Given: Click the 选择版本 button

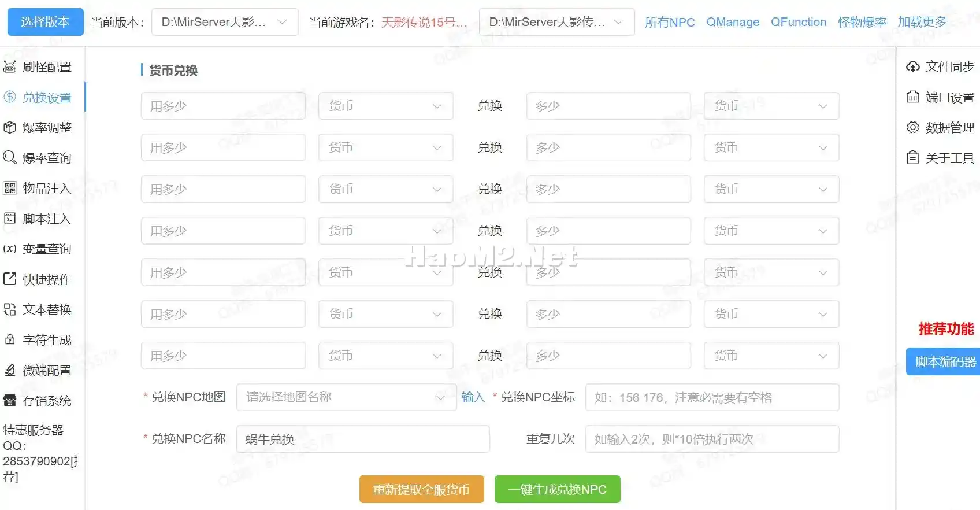Looking at the screenshot, I should point(45,22).
